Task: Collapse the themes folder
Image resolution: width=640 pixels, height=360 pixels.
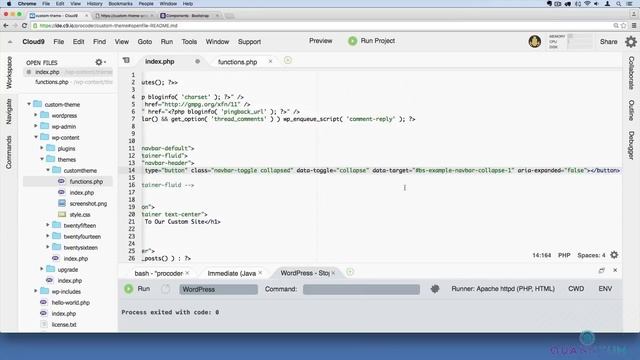Action: (x=42, y=159)
